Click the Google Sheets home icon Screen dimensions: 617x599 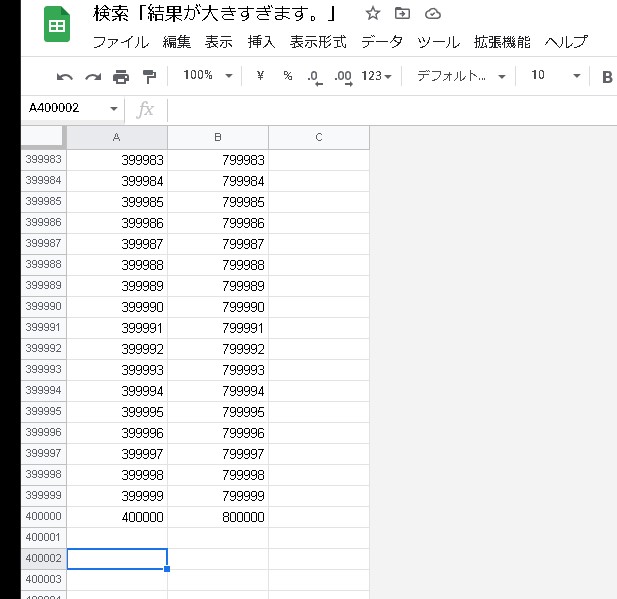point(56,27)
